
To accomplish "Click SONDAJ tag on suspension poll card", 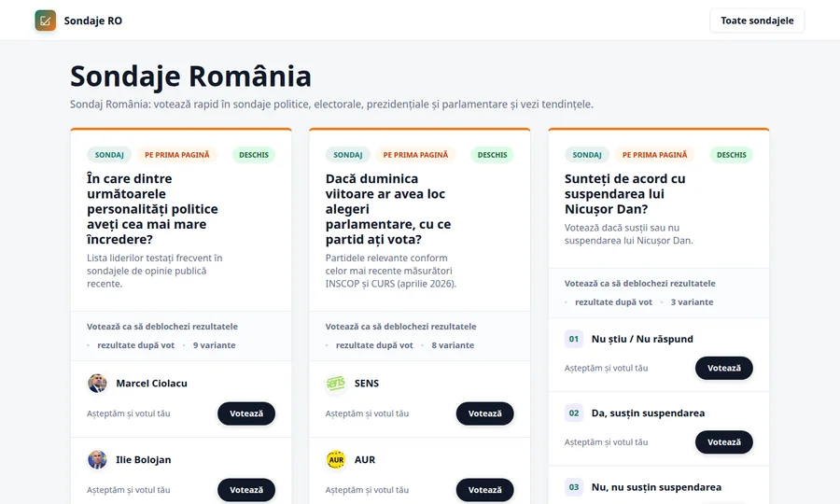I will pyautogui.click(x=587, y=155).
